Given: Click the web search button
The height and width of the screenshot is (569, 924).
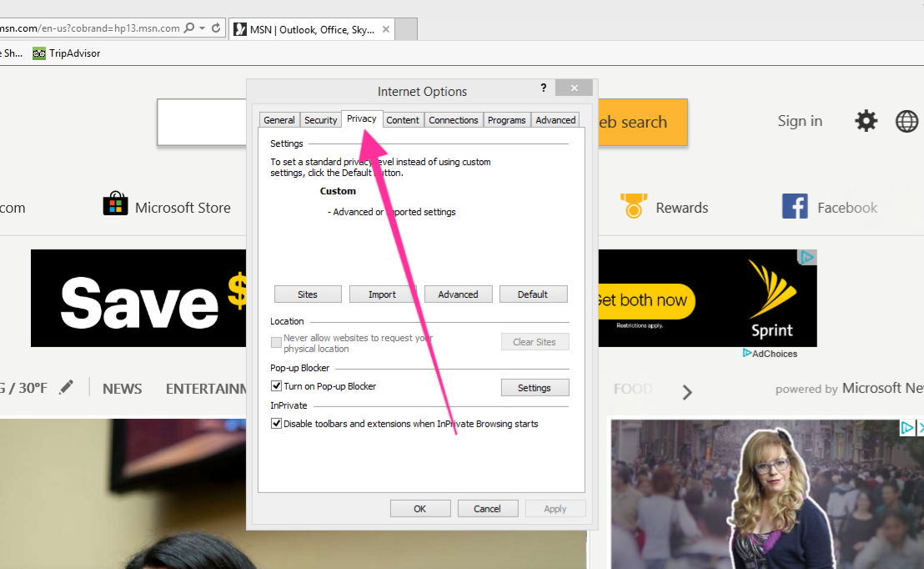Looking at the screenshot, I should coord(643,122).
